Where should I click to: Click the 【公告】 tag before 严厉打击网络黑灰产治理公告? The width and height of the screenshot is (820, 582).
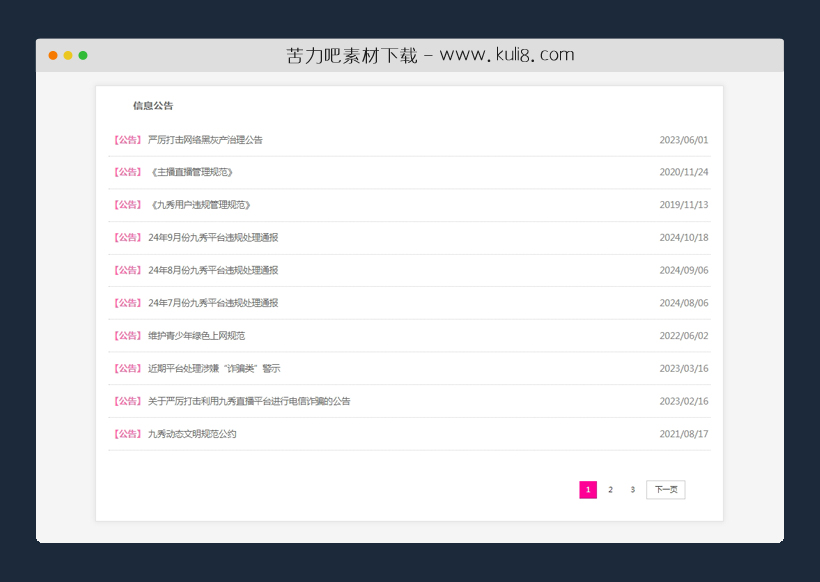pos(127,139)
